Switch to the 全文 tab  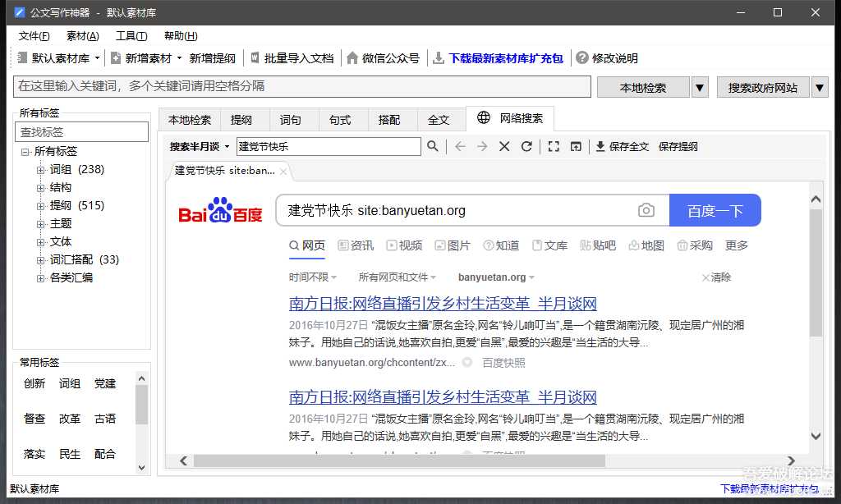click(439, 120)
